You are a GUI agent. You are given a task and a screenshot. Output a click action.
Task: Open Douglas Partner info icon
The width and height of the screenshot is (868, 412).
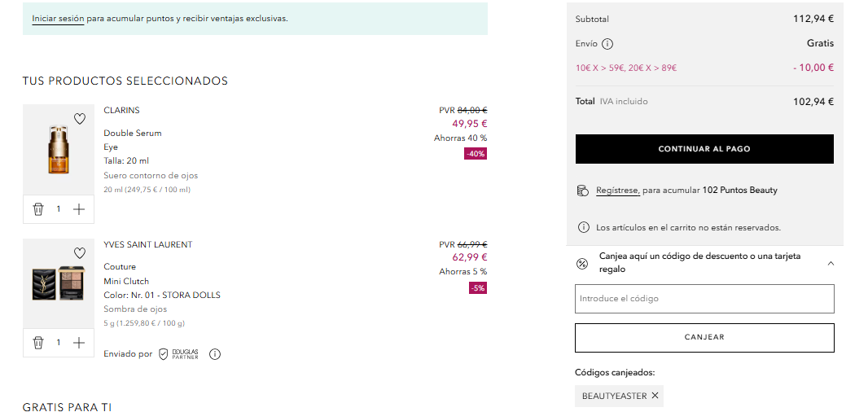click(x=215, y=354)
